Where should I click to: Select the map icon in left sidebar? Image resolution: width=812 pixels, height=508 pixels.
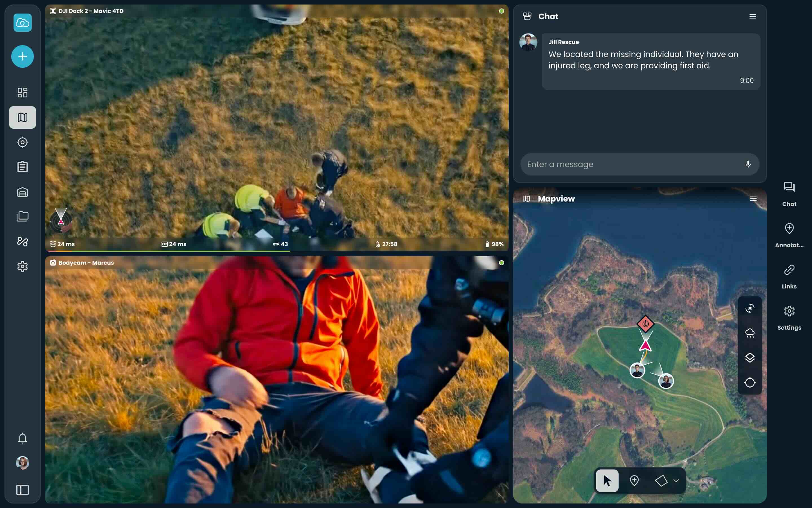click(x=23, y=117)
